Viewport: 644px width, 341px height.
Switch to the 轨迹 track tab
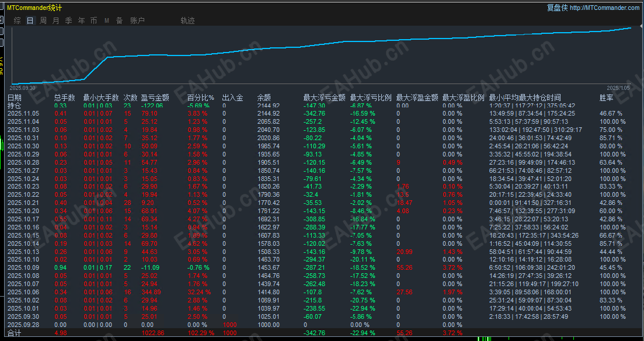click(187, 20)
